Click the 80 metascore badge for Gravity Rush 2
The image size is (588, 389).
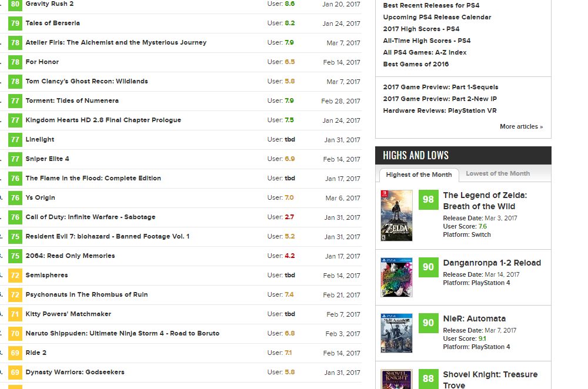(x=15, y=5)
